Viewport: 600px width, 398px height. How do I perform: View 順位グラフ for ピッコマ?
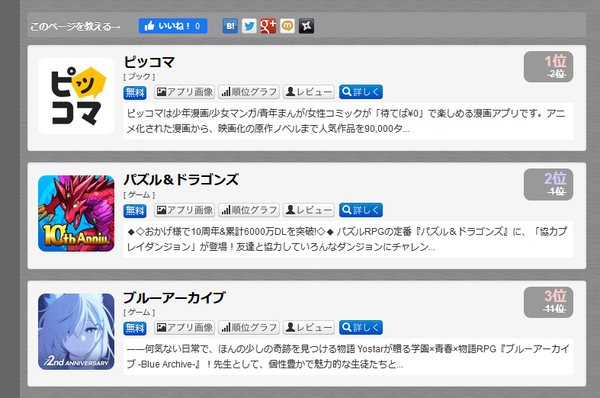tap(249, 92)
